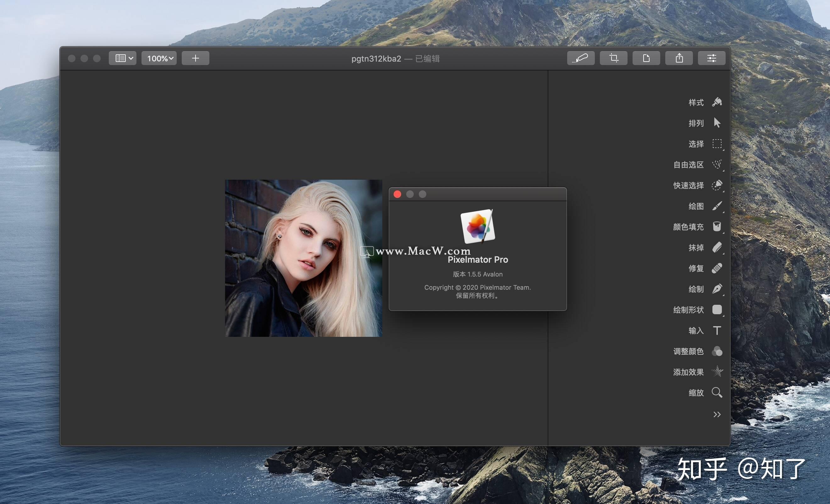Select the 颜色填充 color fill tool
The height and width of the screenshot is (504, 830).
717,227
